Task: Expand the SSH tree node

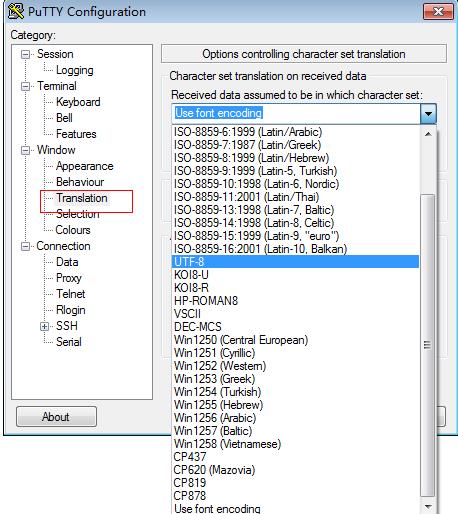Action: (45, 326)
